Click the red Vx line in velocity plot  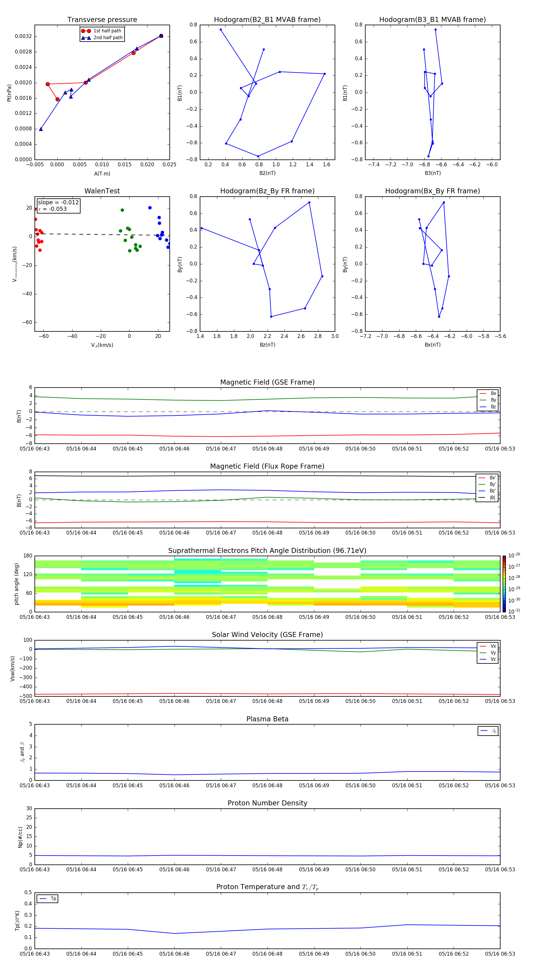click(x=267, y=694)
